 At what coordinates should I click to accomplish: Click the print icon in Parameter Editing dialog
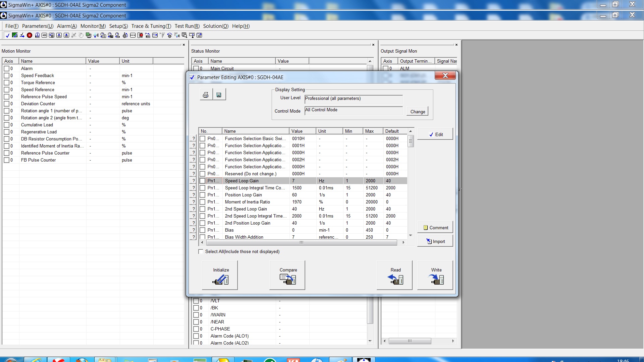click(206, 95)
